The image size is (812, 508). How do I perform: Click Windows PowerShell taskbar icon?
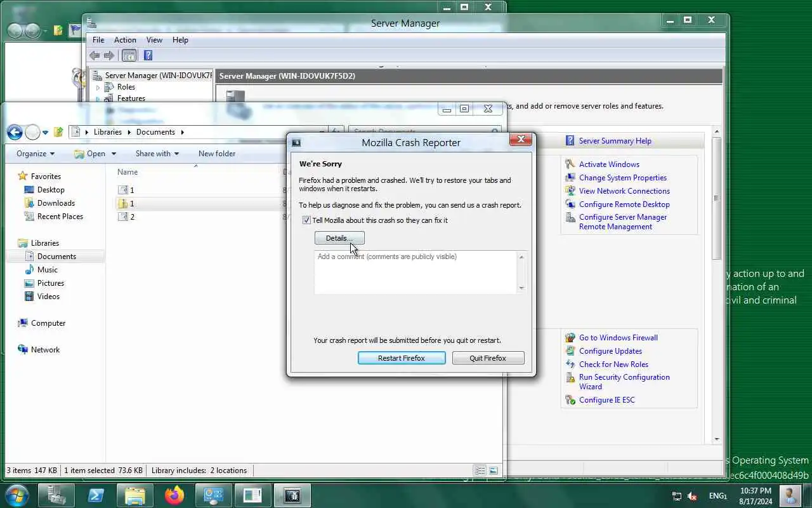pos(96,495)
